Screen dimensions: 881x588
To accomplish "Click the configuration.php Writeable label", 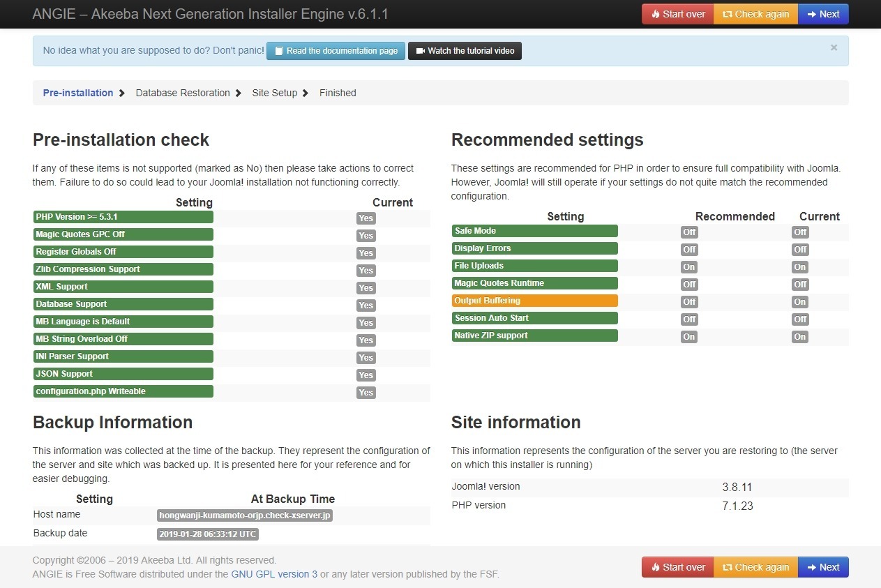I will click(x=123, y=391).
